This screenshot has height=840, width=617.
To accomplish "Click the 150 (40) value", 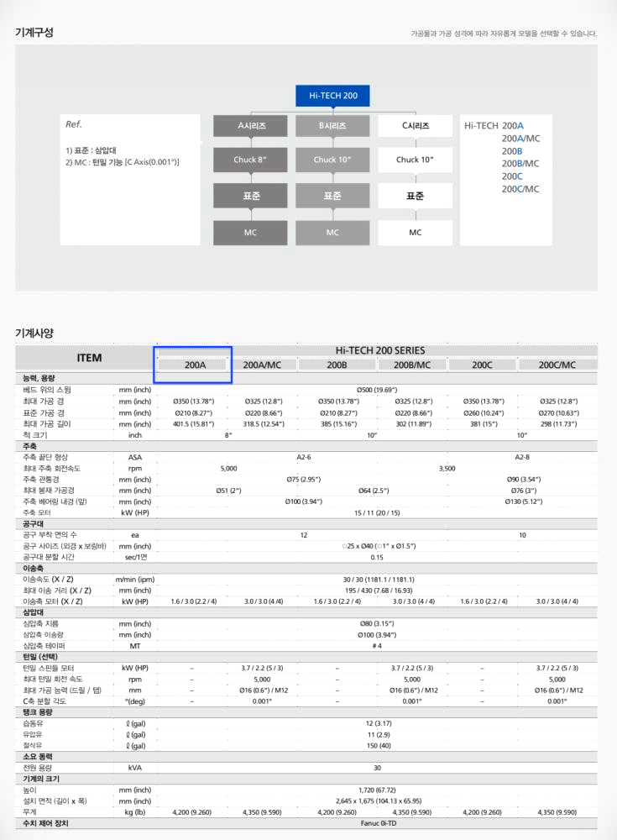I will point(379,746).
